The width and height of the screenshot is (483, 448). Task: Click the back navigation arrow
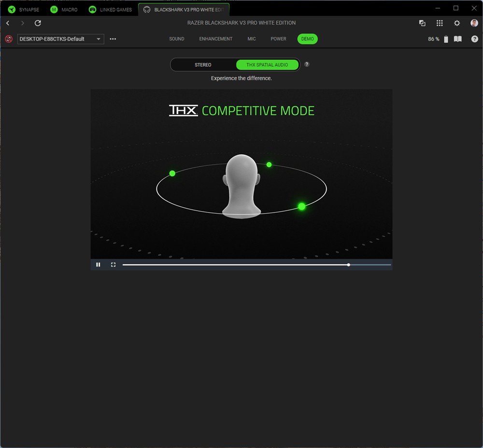(8, 23)
